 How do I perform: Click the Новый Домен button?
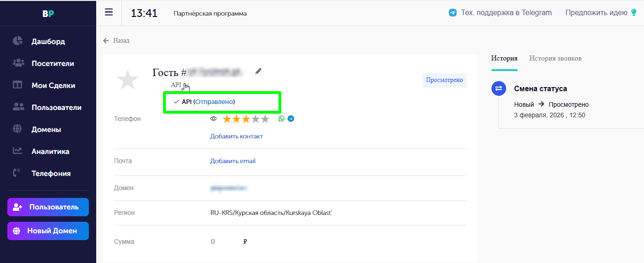pos(48,231)
